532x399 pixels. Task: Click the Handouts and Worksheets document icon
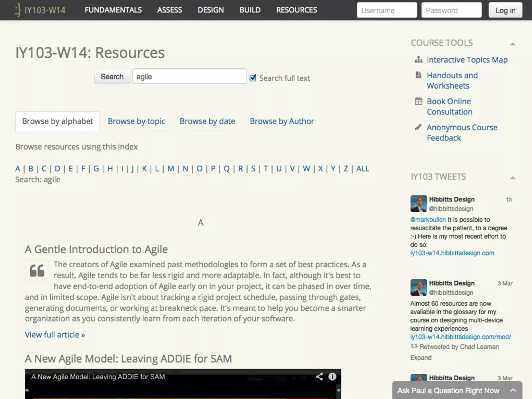418,75
